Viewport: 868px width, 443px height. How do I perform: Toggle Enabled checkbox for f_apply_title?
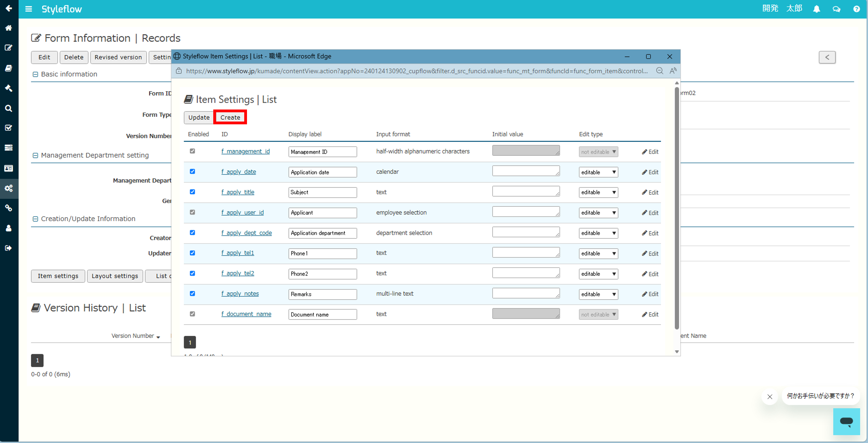pyautogui.click(x=192, y=192)
